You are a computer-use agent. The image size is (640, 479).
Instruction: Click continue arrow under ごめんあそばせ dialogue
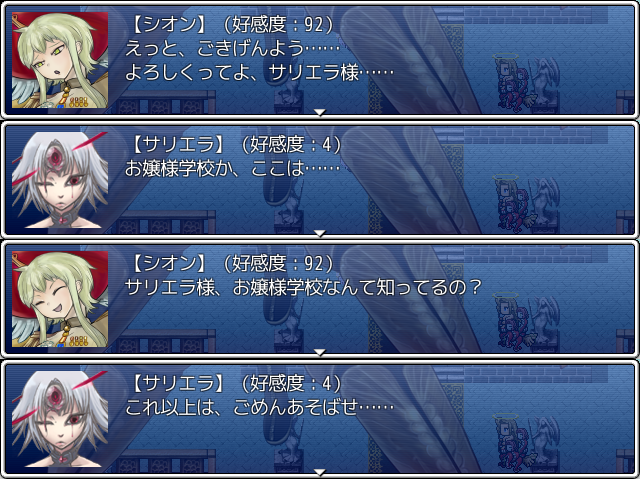click(x=320, y=472)
